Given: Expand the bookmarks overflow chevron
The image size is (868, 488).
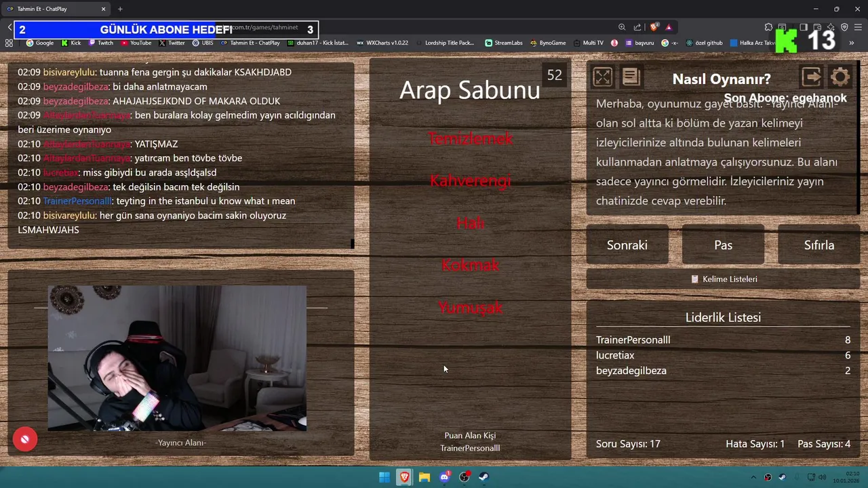Looking at the screenshot, I should coord(852,43).
